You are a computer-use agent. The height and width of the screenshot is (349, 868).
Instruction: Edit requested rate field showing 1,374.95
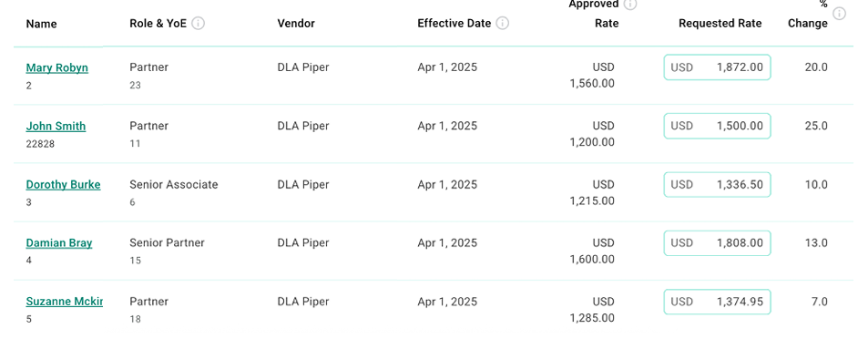717,302
